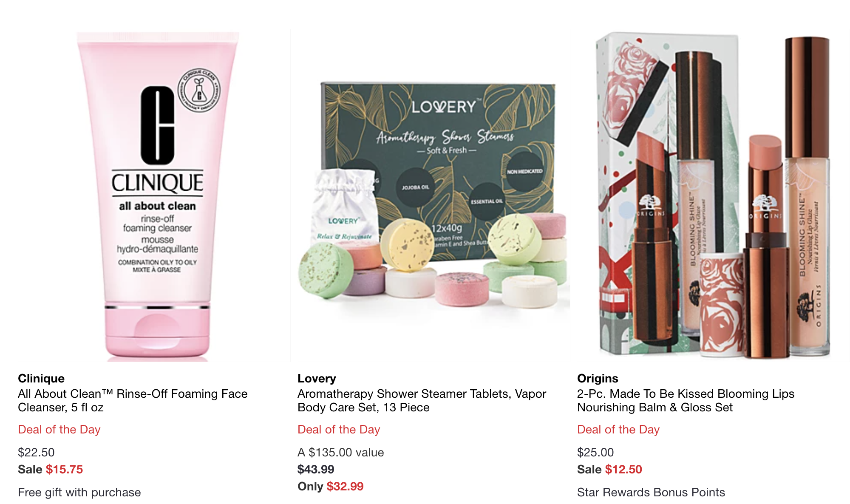Click the Sale $12.50 price
850x504 pixels.
point(609,469)
